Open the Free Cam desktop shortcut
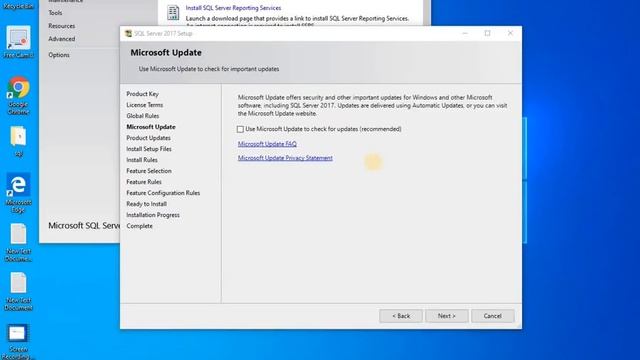640x360 pixels. [18, 42]
